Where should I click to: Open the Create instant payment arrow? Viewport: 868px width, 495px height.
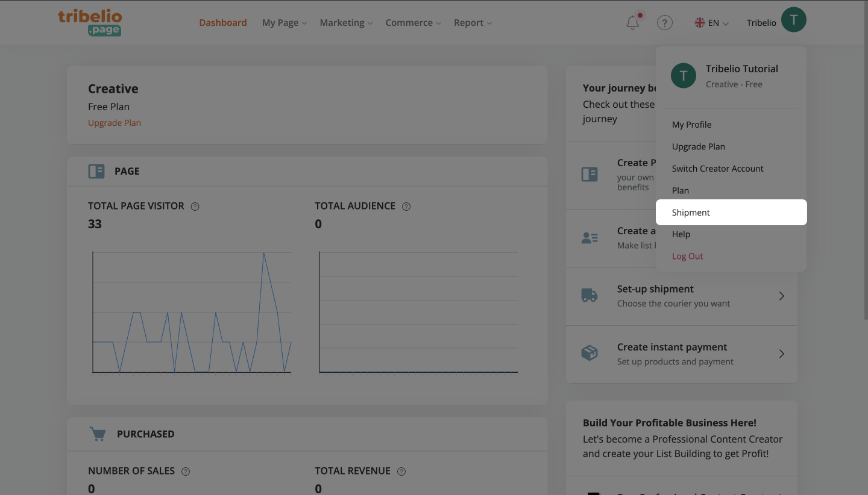(781, 354)
